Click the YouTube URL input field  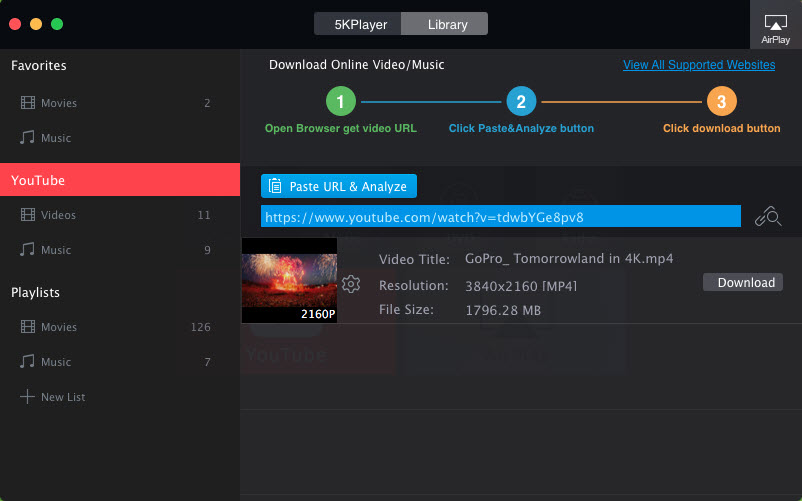click(501, 216)
